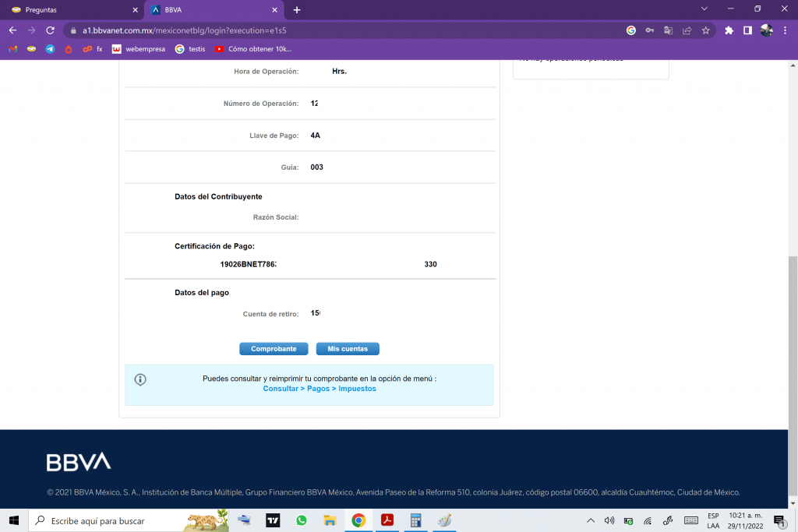
Task: Open the volume speaker icon
Action: 609,520
